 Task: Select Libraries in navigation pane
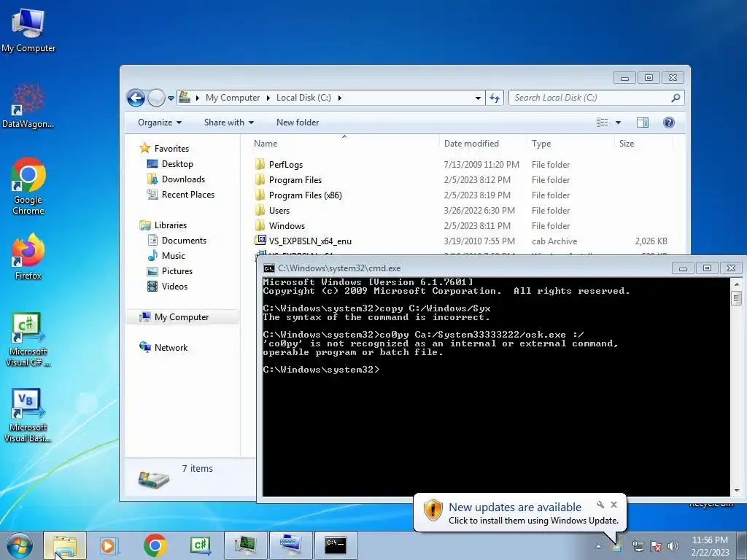click(x=163, y=225)
